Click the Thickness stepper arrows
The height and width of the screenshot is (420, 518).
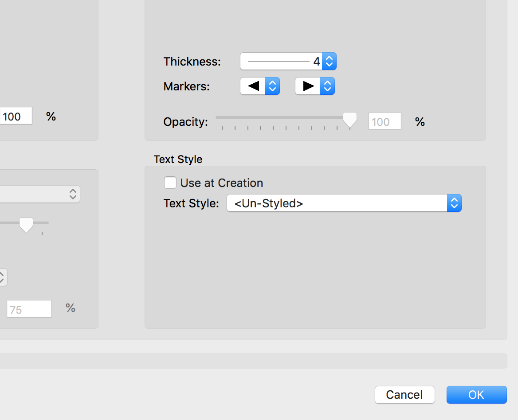pos(329,61)
